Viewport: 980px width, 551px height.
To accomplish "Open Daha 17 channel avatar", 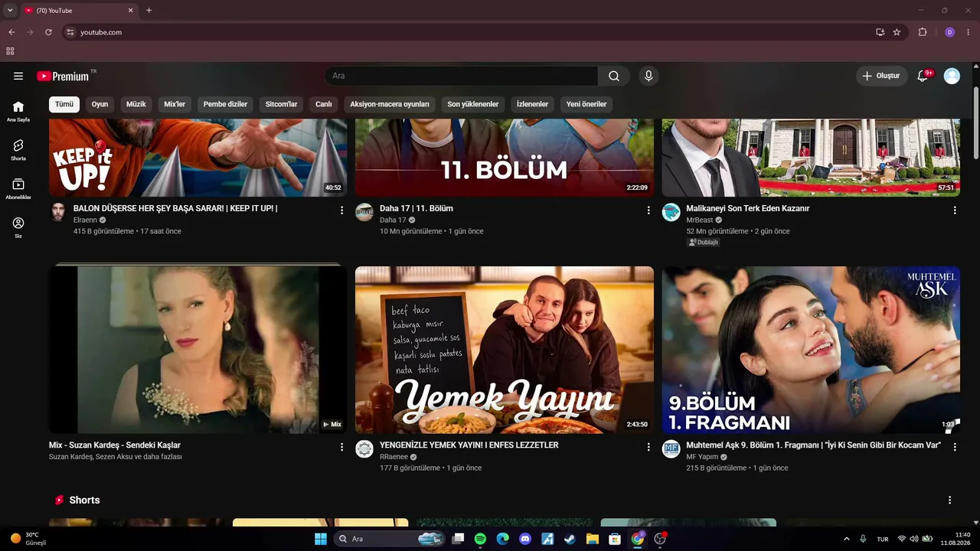I will point(364,212).
